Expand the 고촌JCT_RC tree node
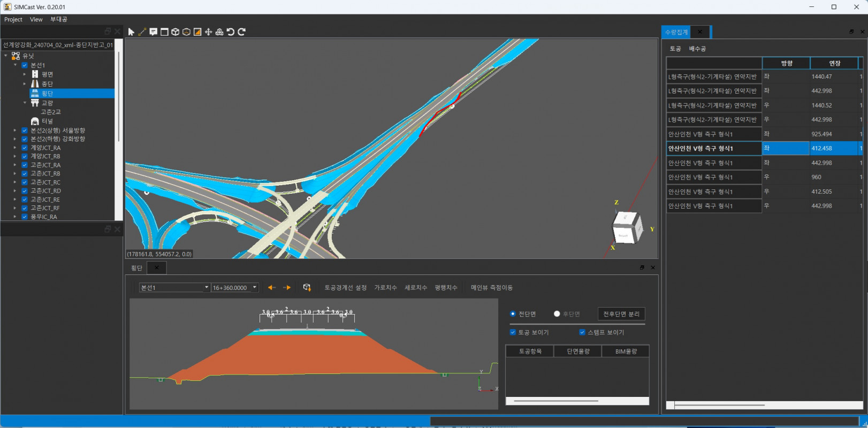Image resolution: width=868 pixels, height=428 pixels. (x=15, y=182)
